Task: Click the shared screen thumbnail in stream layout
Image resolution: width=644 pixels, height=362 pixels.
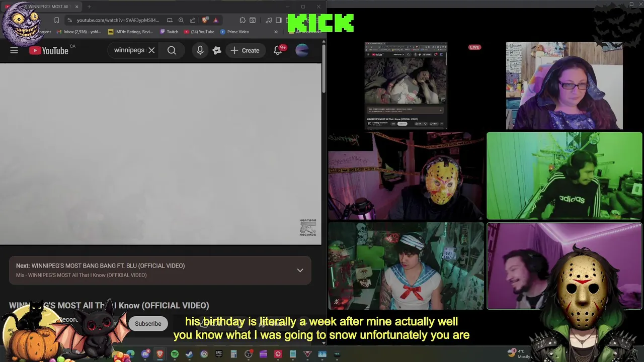Action: click(x=406, y=85)
